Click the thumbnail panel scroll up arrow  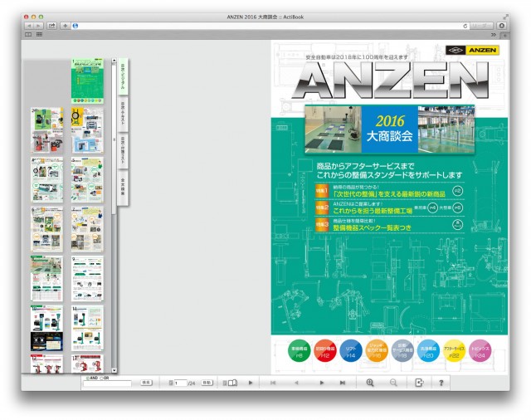pos(114,61)
